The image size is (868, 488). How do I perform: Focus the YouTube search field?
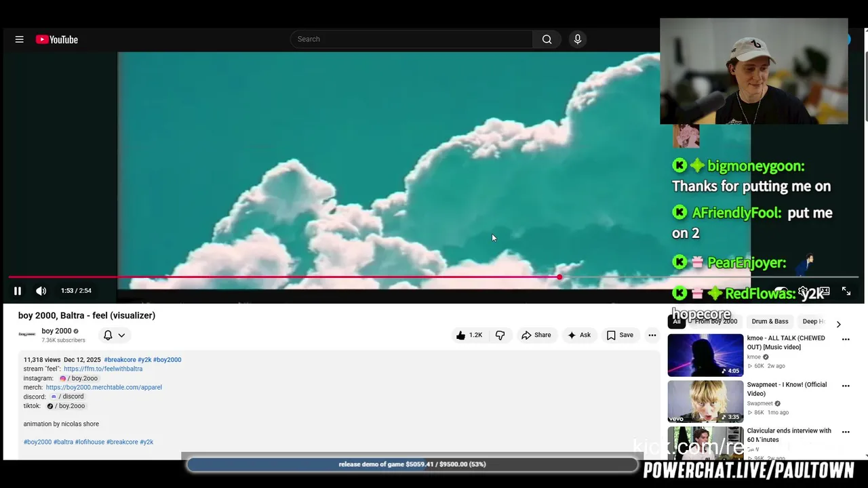412,39
